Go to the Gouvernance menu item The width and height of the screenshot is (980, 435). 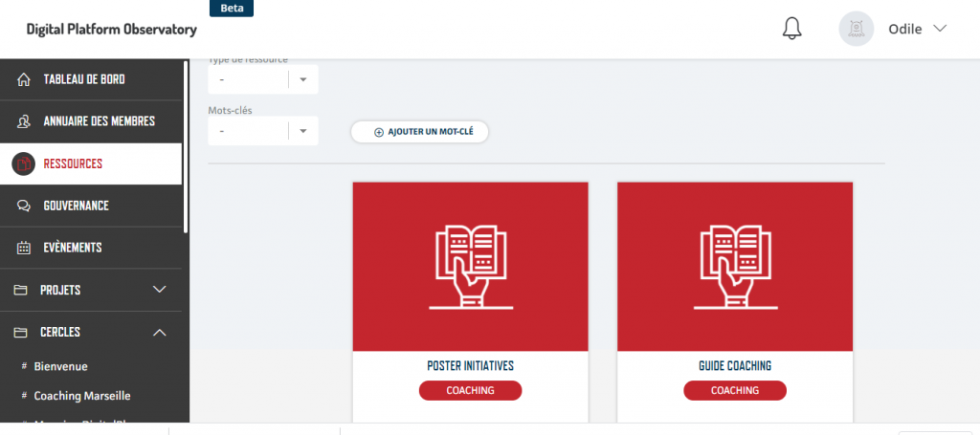76,206
